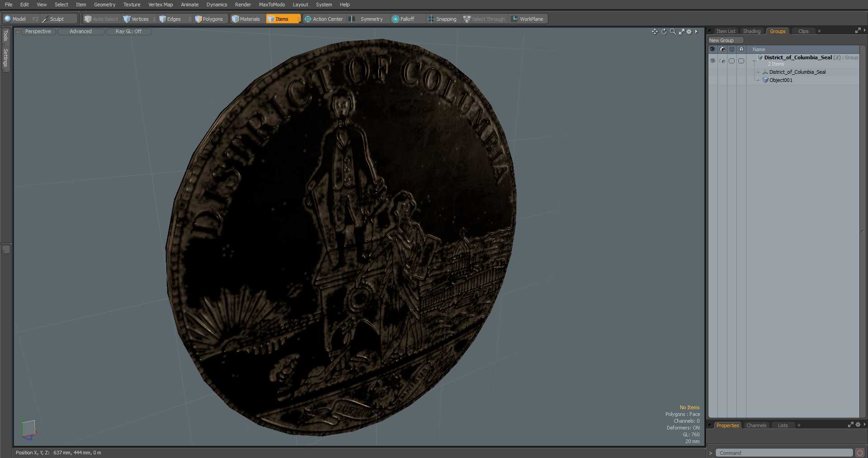
Task: Open the Properties tab
Action: (727, 425)
